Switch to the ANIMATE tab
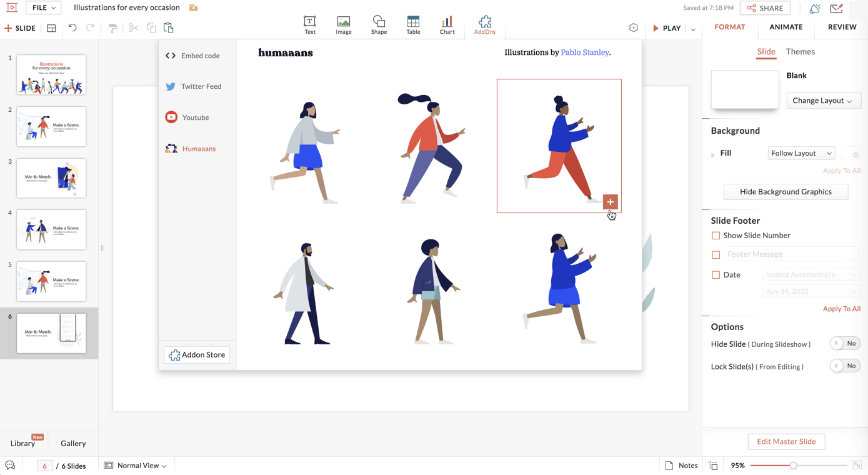 click(786, 27)
